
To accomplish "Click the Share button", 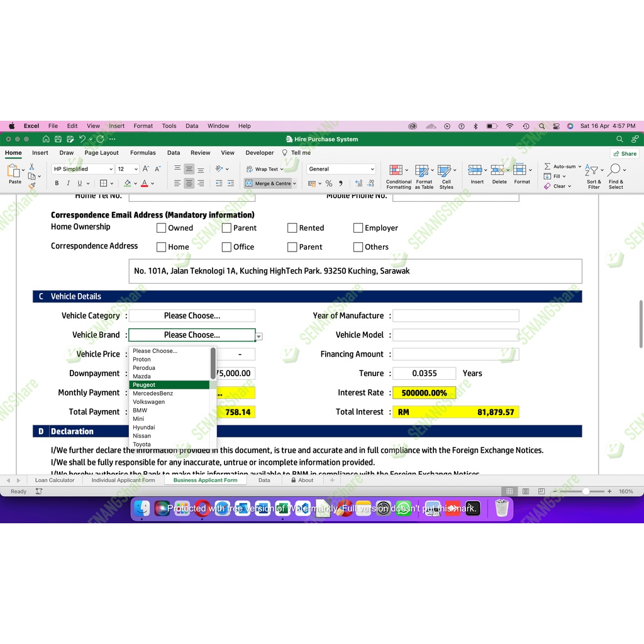I will (x=625, y=153).
